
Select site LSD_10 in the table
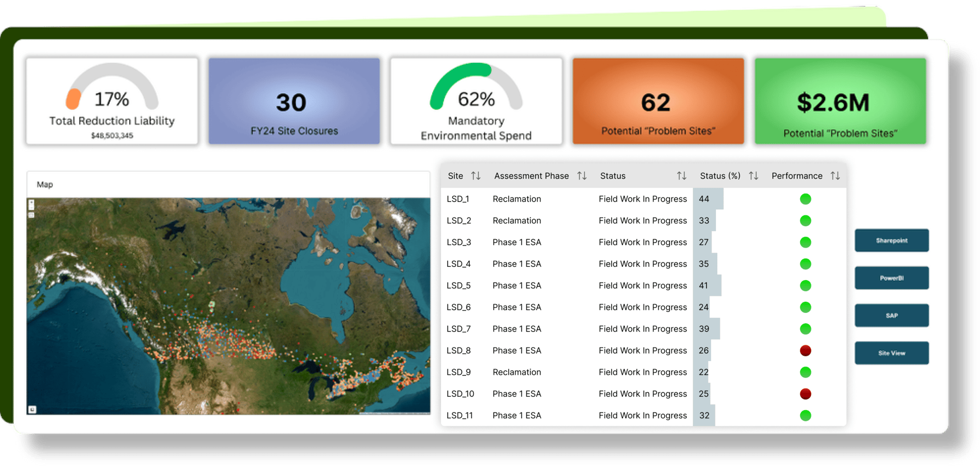click(461, 394)
